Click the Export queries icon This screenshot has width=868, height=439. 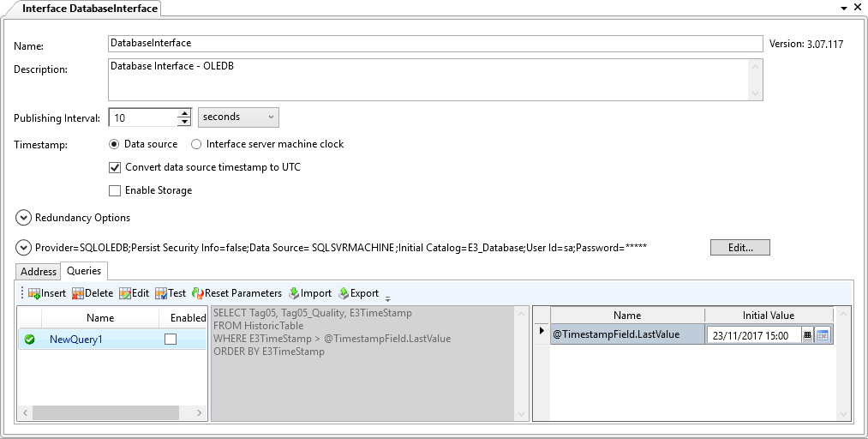pos(344,293)
